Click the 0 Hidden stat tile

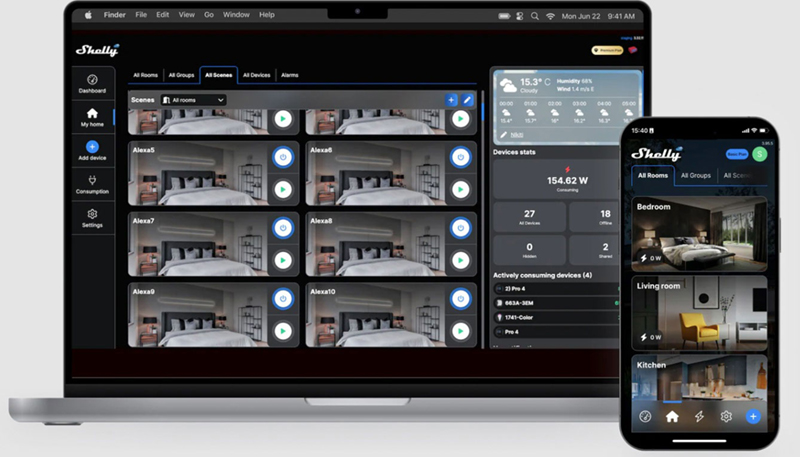[x=530, y=250]
